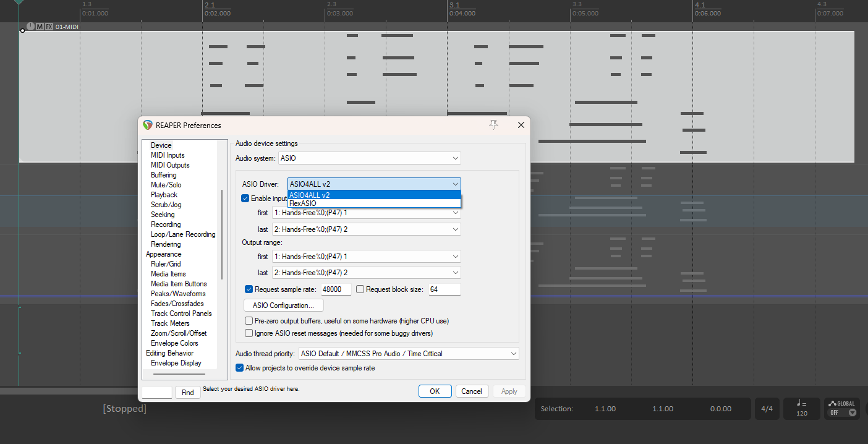Click the selection start value 1.1.00
This screenshot has width=868, height=444.
605,409
